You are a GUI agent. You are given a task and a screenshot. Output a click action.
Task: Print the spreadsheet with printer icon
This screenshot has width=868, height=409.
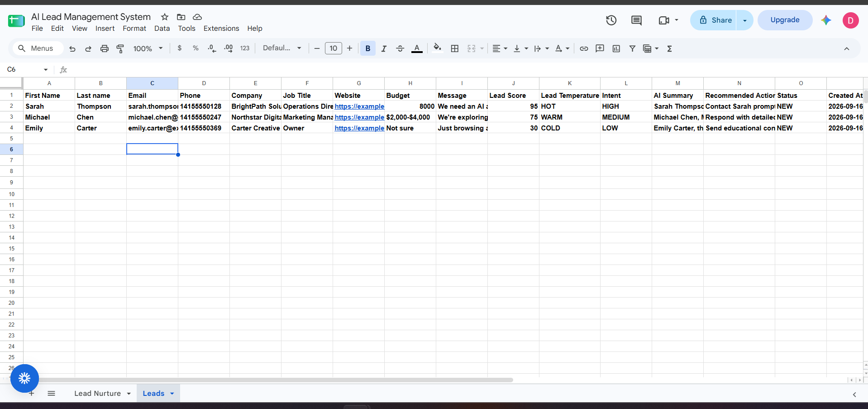[x=105, y=48]
